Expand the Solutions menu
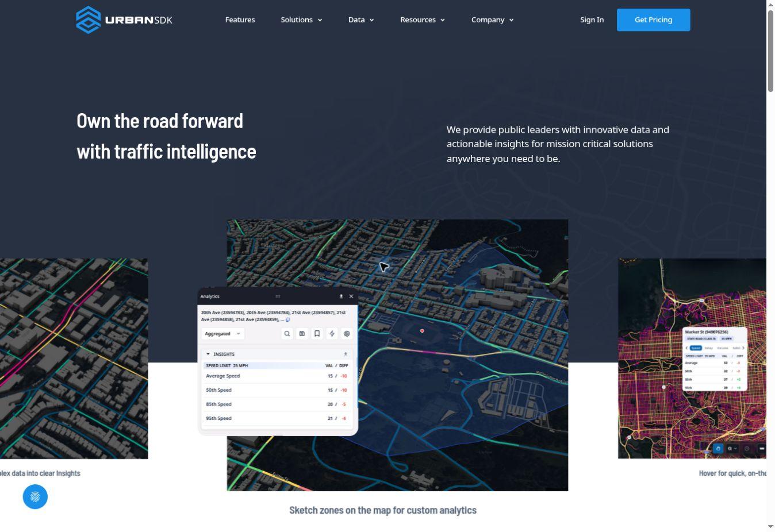The height and width of the screenshot is (532, 775). click(x=301, y=20)
